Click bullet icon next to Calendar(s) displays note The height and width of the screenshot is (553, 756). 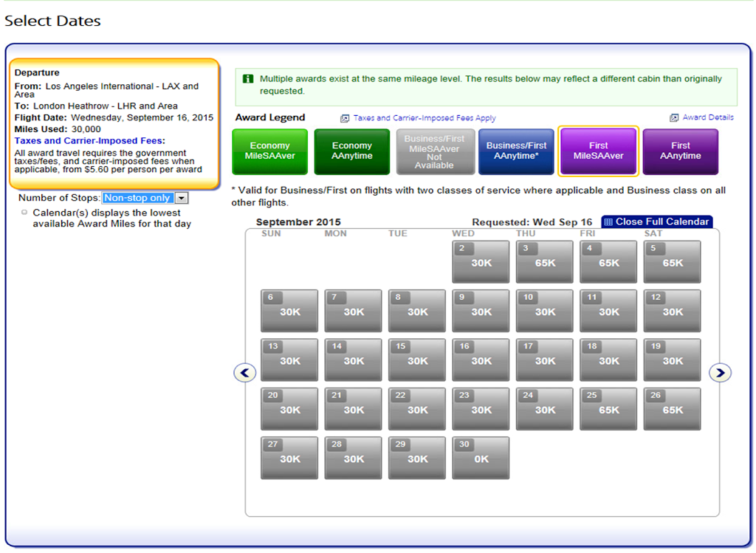tap(24, 212)
